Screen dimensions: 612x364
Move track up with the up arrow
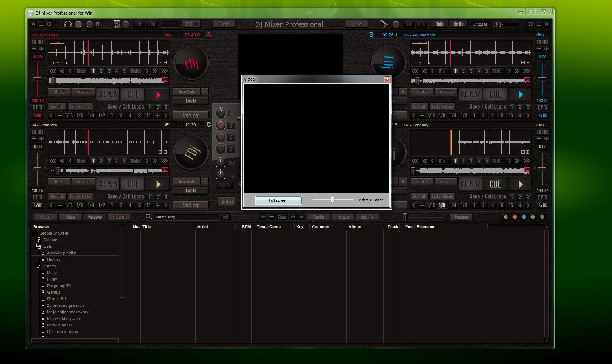tap(293, 217)
